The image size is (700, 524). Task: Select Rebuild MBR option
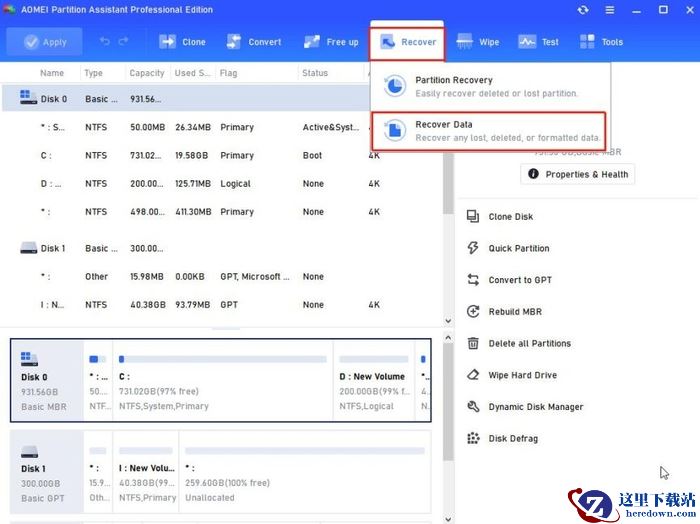[515, 312]
